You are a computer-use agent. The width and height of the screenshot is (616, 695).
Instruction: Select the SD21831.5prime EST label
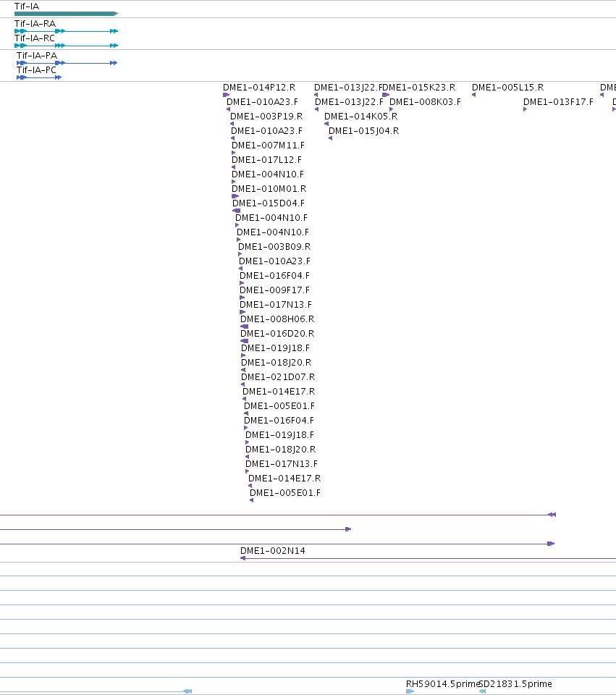516,684
